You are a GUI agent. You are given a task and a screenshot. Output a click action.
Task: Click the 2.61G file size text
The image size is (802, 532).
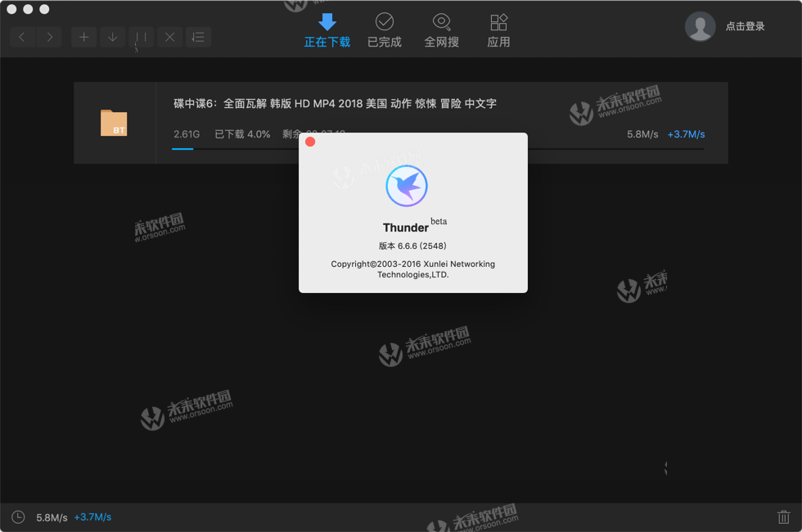[187, 134]
